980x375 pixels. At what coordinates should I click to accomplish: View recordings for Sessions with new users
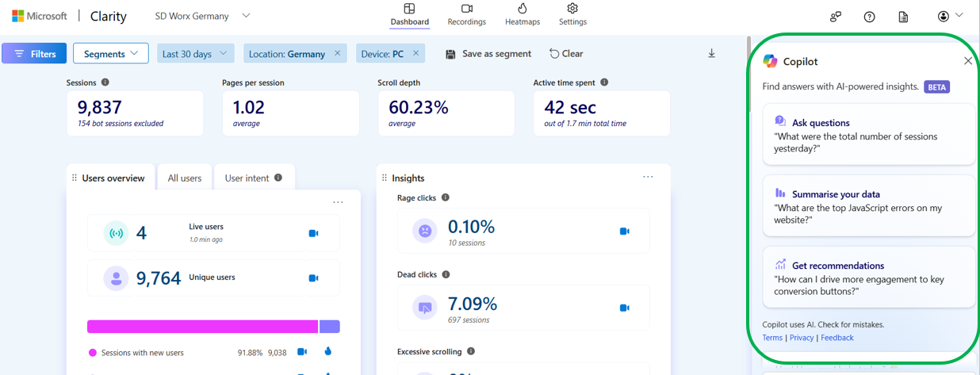coord(302,352)
